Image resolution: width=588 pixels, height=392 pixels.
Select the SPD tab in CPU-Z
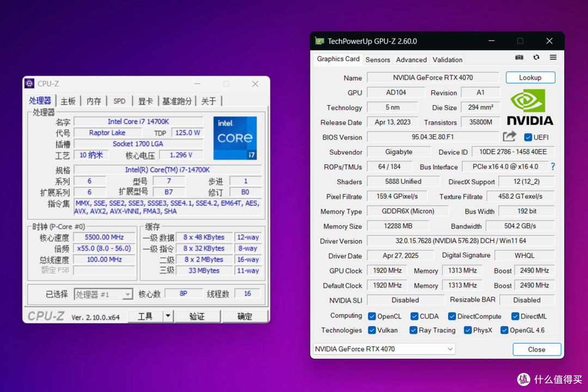tap(119, 101)
